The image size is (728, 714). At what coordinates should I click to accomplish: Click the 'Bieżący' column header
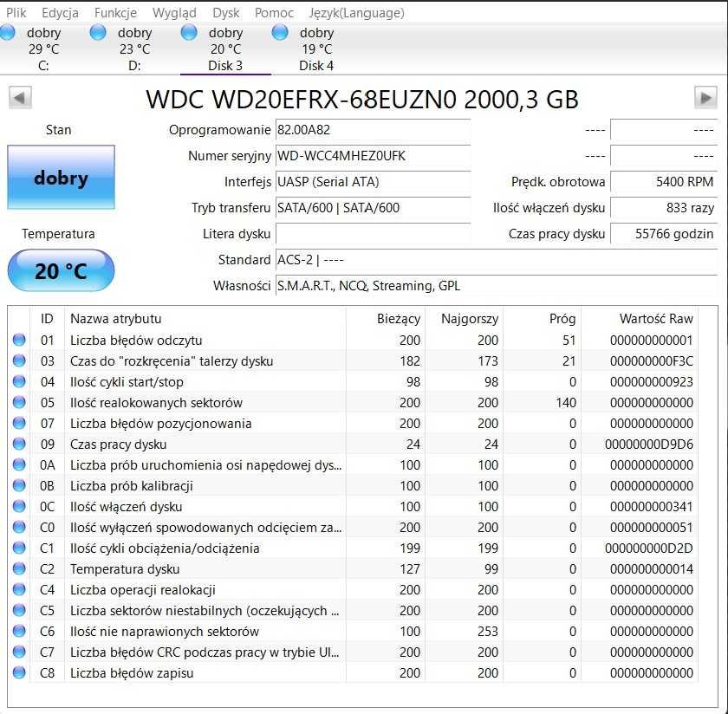click(x=386, y=319)
